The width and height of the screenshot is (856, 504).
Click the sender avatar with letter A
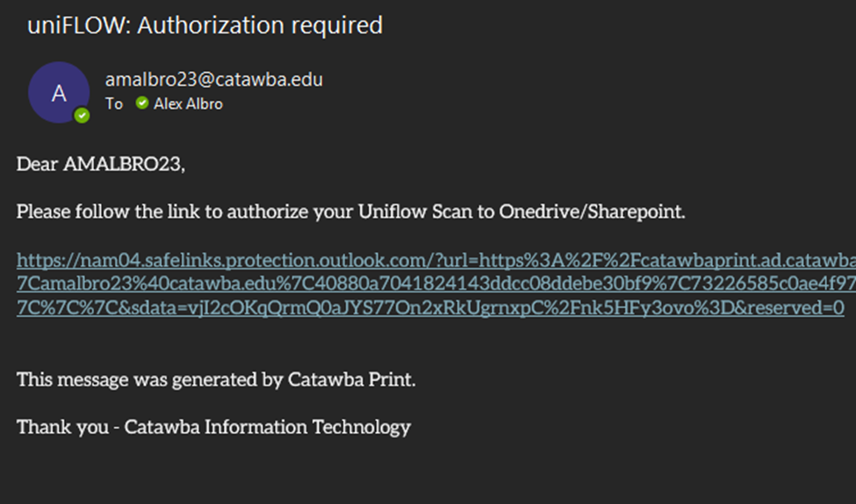tap(59, 92)
